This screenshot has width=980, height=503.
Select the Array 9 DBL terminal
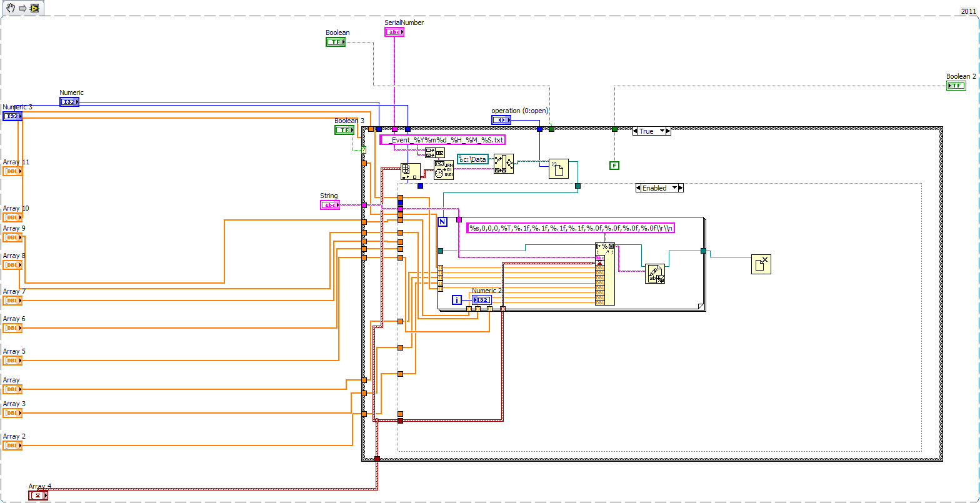click(12, 237)
